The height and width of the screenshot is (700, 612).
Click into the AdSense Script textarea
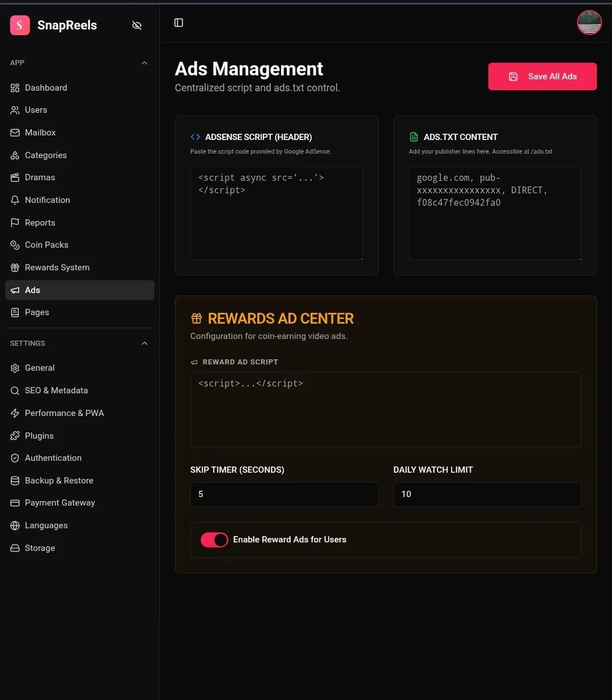coord(277,213)
